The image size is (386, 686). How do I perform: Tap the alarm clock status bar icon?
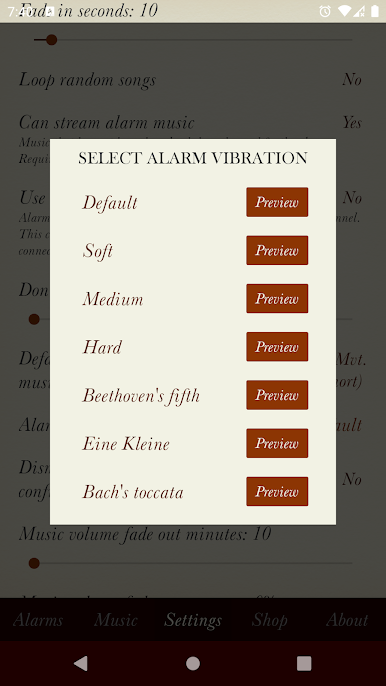pos(325,11)
